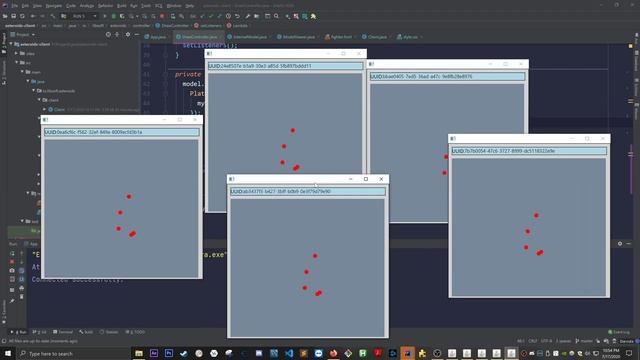Collapse the asteroids-client root node

coord(11,44)
